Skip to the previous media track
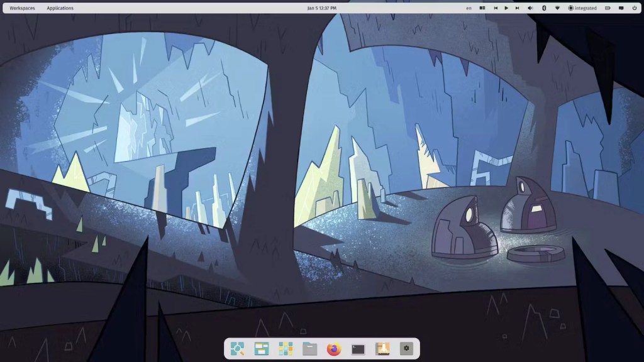The image size is (644, 362). (496, 8)
